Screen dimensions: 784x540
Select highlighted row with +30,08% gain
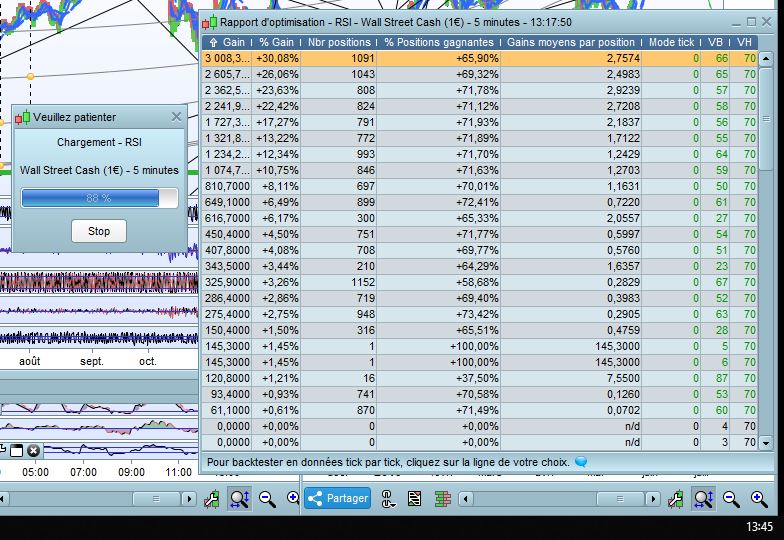click(x=480, y=58)
